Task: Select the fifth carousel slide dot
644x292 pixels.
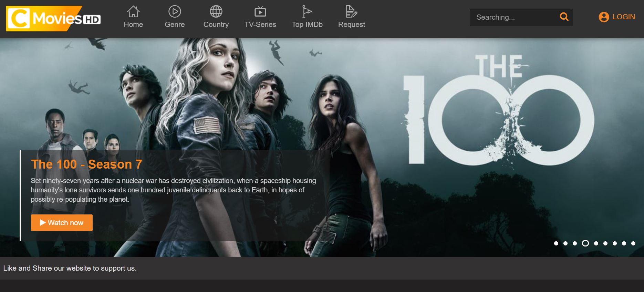Action: click(596, 243)
